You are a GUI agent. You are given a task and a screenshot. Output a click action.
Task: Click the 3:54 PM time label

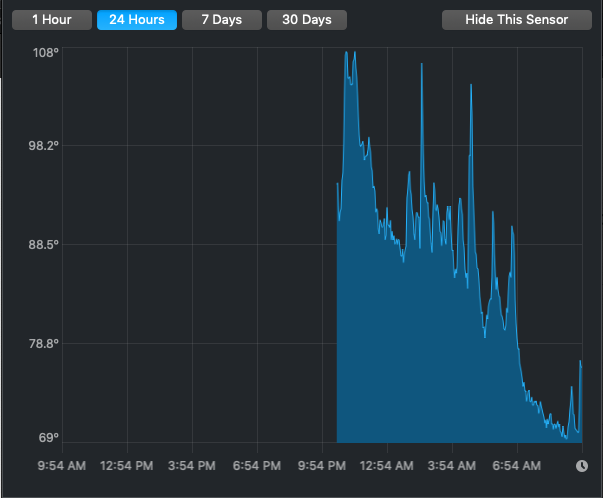(x=192, y=466)
